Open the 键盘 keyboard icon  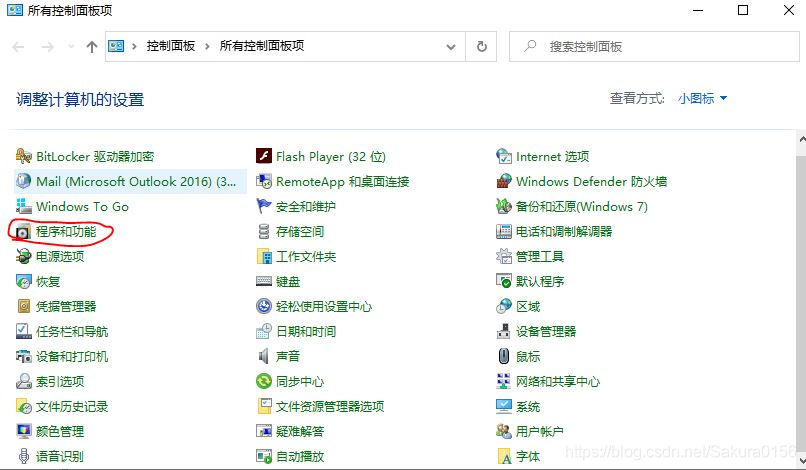click(x=264, y=281)
